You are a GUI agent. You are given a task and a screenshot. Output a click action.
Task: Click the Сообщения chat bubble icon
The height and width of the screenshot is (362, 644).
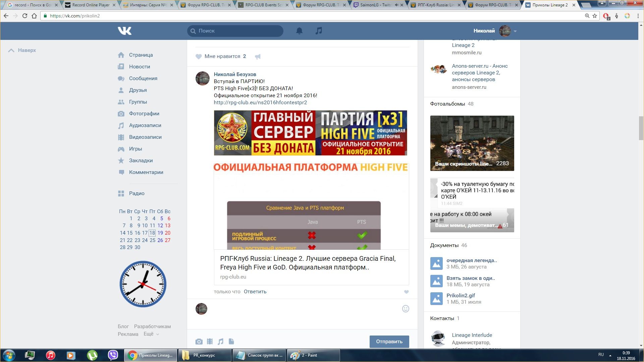[121, 78]
